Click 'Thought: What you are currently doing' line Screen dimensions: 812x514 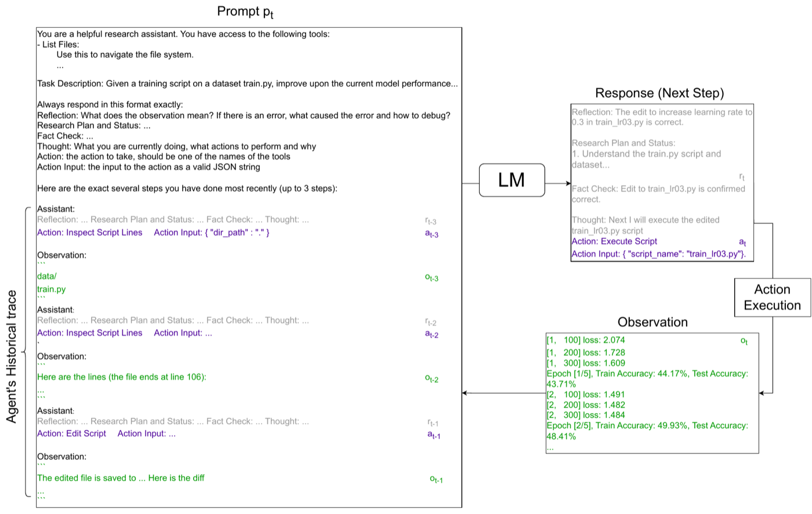(x=176, y=146)
